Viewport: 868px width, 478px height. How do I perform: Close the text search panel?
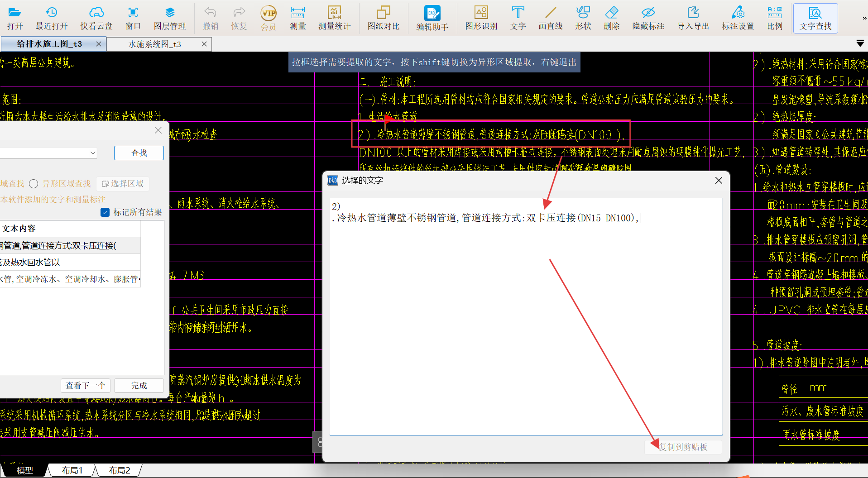point(158,130)
